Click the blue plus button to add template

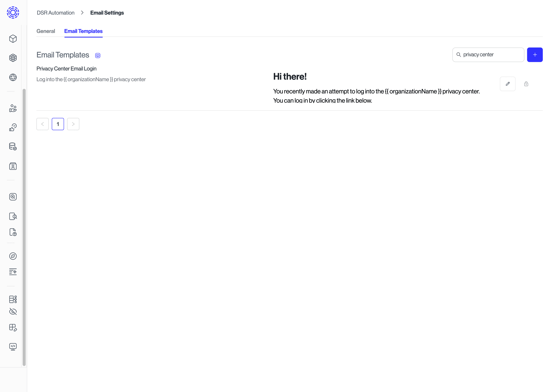click(535, 54)
